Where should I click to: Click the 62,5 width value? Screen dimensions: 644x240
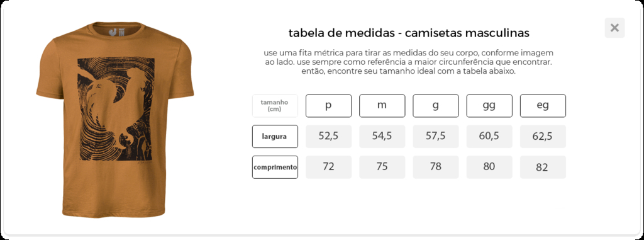(543, 136)
